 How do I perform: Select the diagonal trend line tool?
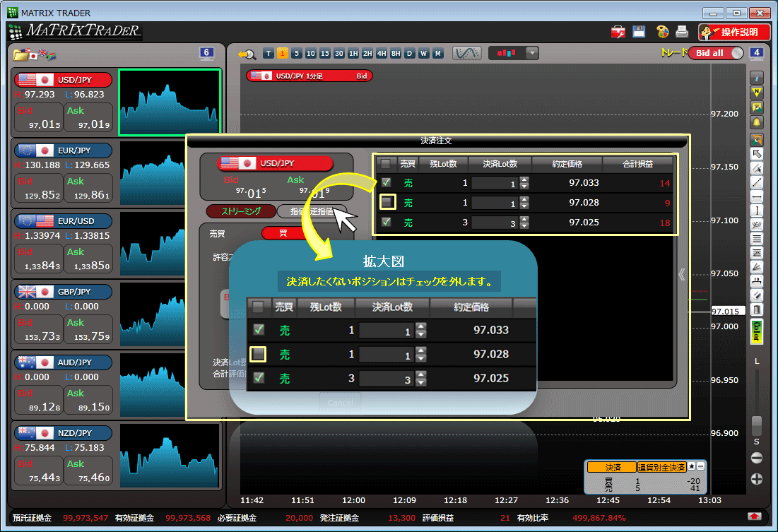pyautogui.click(x=757, y=182)
